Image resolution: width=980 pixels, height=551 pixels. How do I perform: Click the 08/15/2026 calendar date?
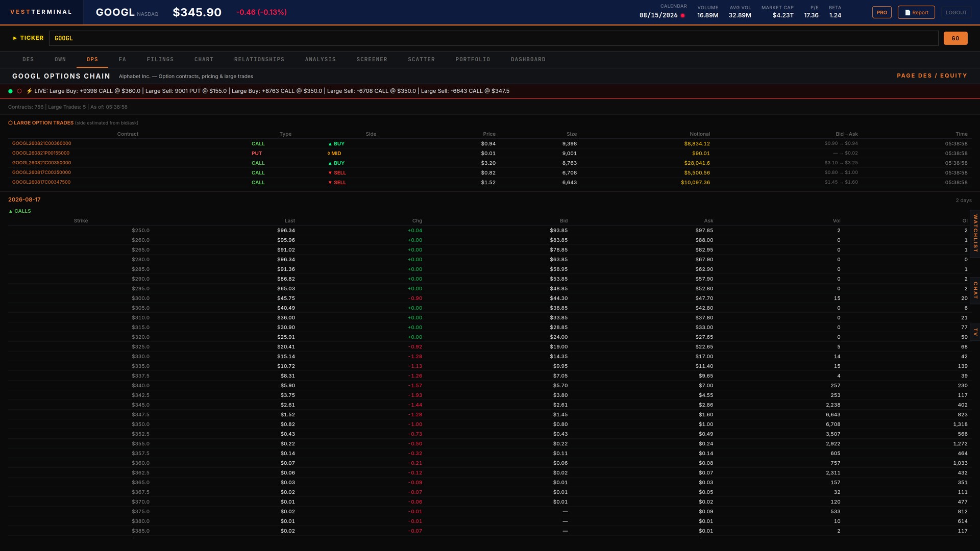pyautogui.click(x=658, y=15)
